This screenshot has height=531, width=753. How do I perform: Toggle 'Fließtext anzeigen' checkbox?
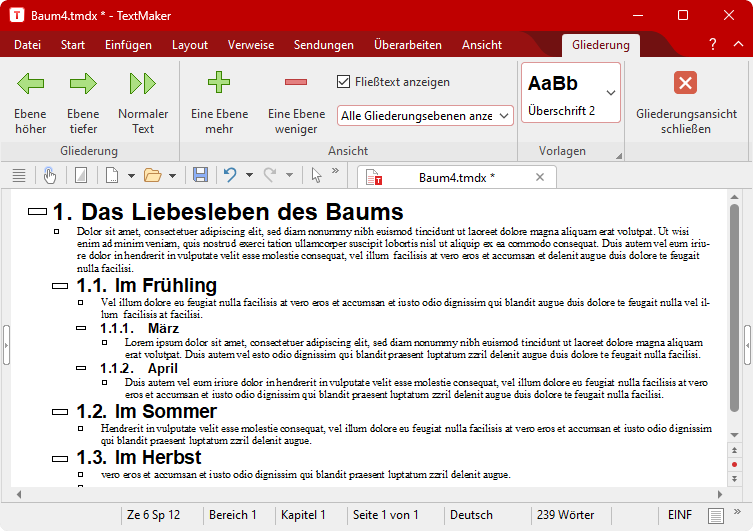coord(344,82)
